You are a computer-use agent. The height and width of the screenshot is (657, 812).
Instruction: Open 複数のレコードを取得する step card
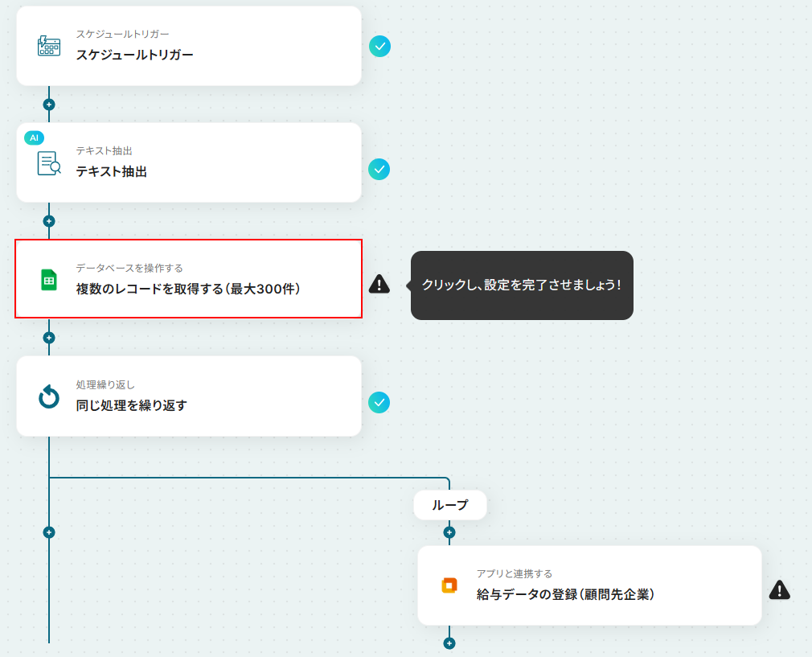189,279
